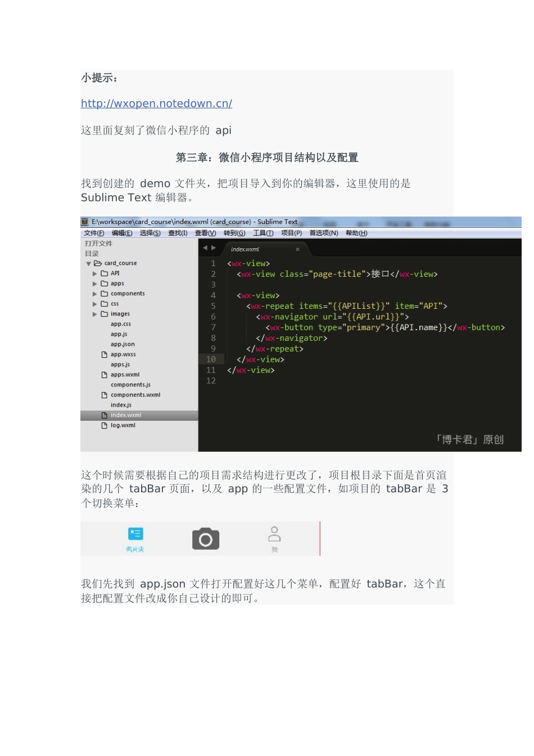Click the Sublime Text title bar icon
This screenshot has height=756, width=534.
pyautogui.click(x=85, y=222)
